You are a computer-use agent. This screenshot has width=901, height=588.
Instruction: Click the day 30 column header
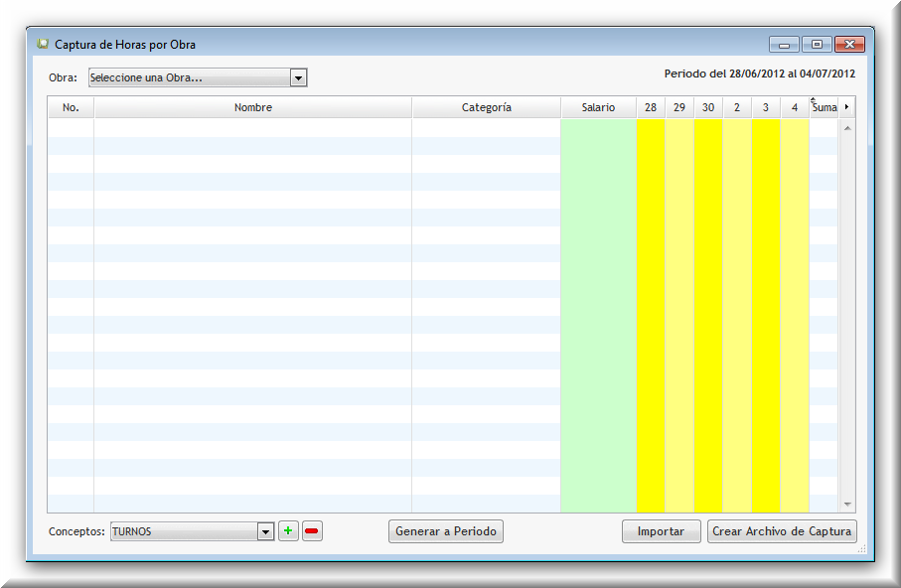(708, 107)
